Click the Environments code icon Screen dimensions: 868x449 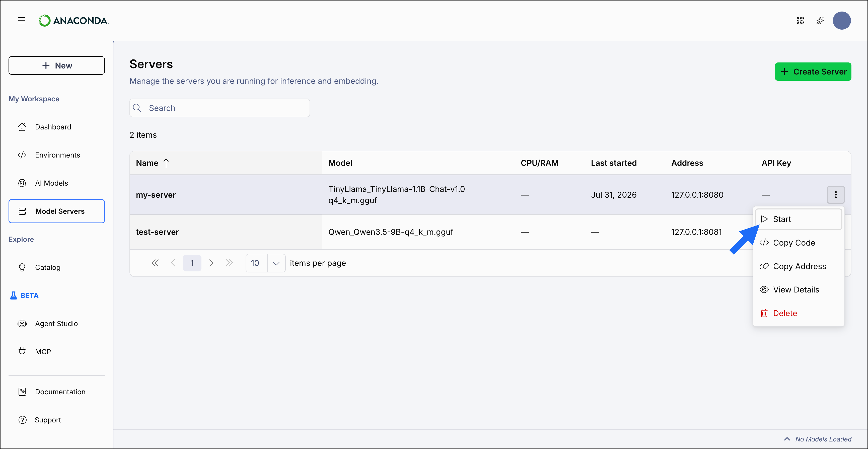coord(22,155)
